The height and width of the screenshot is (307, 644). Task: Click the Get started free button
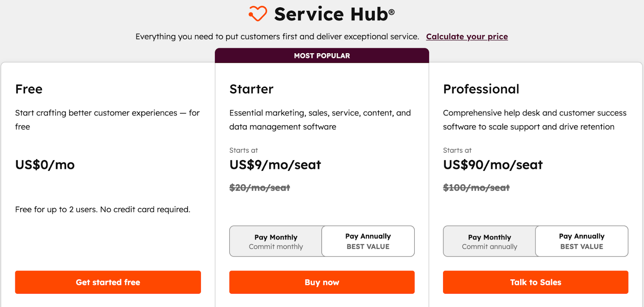[x=107, y=282]
